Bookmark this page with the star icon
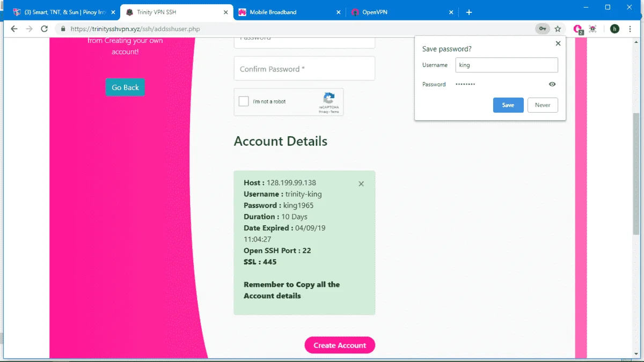644x362 pixels. click(x=558, y=29)
